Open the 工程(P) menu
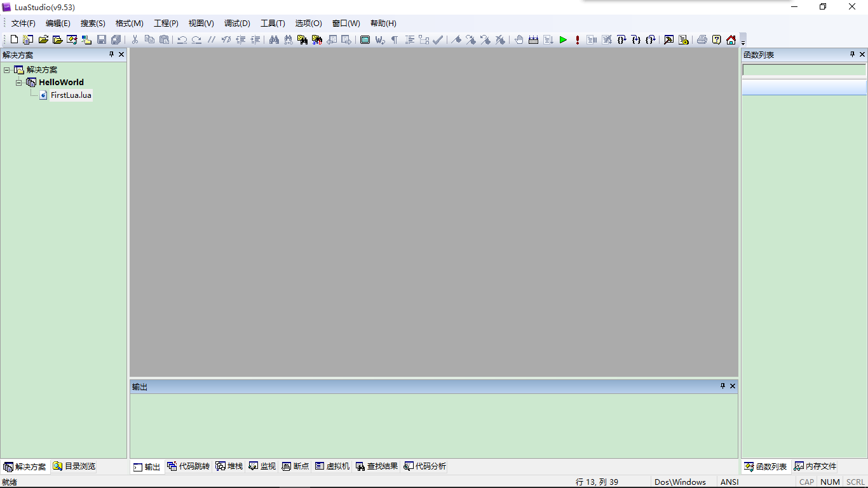 click(x=166, y=24)
